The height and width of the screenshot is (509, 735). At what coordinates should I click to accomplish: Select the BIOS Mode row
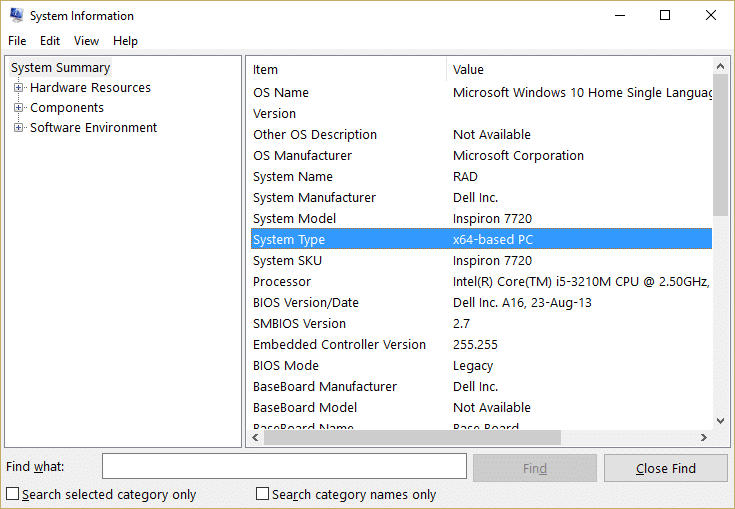click(481, 366)
